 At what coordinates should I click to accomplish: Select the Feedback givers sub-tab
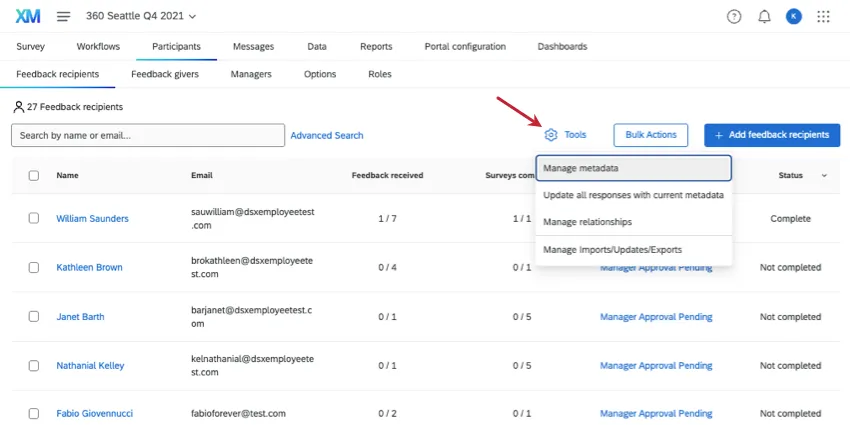click(165, 74)
